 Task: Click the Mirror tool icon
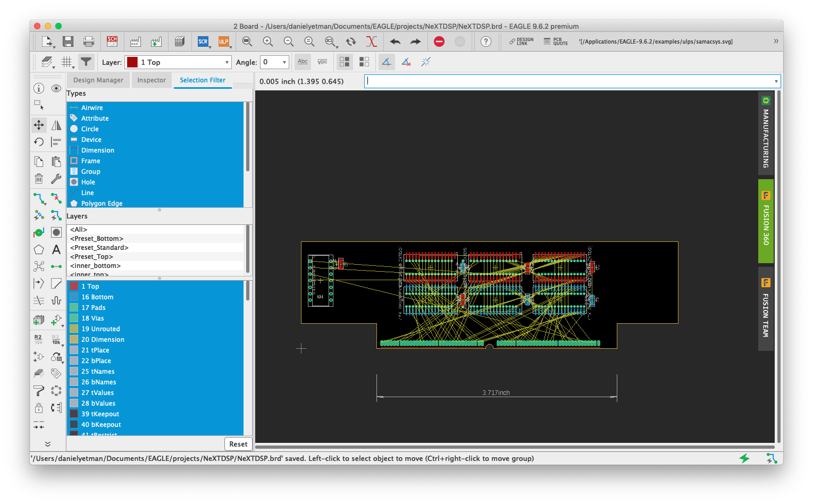pos(56,125)
